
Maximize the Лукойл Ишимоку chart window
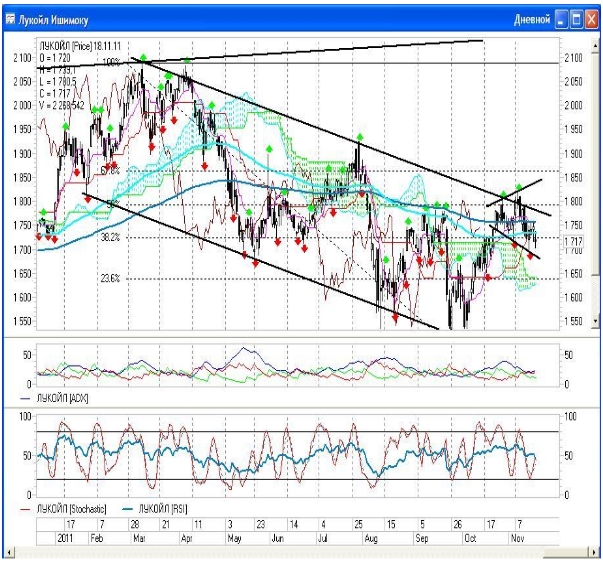(x=576, y=20)
